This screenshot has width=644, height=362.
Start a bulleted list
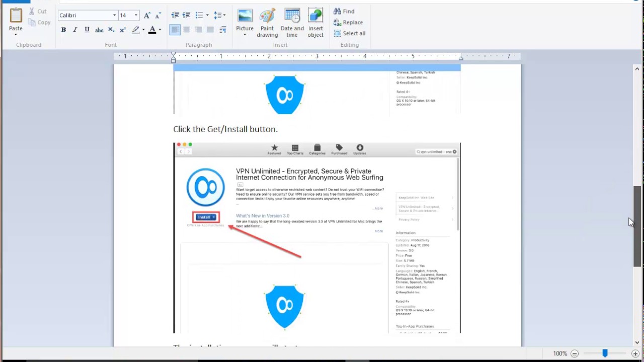coord(199,16)
